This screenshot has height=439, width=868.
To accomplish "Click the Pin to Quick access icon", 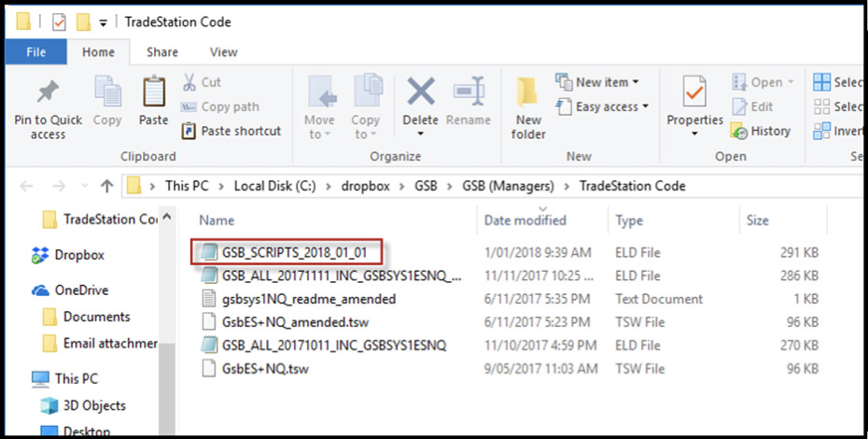I will 47,92.
